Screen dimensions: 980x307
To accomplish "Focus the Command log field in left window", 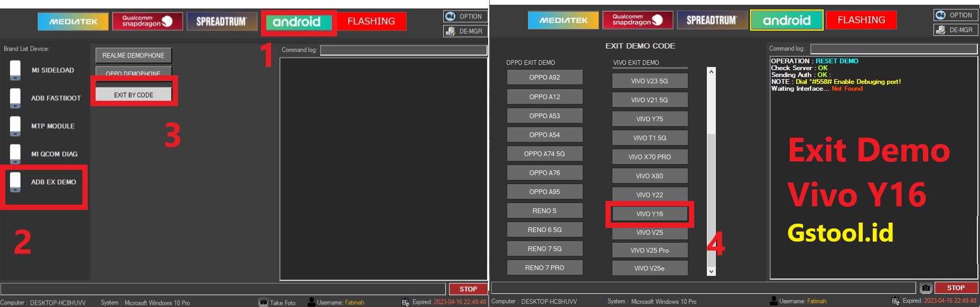I will coord(404,50).
